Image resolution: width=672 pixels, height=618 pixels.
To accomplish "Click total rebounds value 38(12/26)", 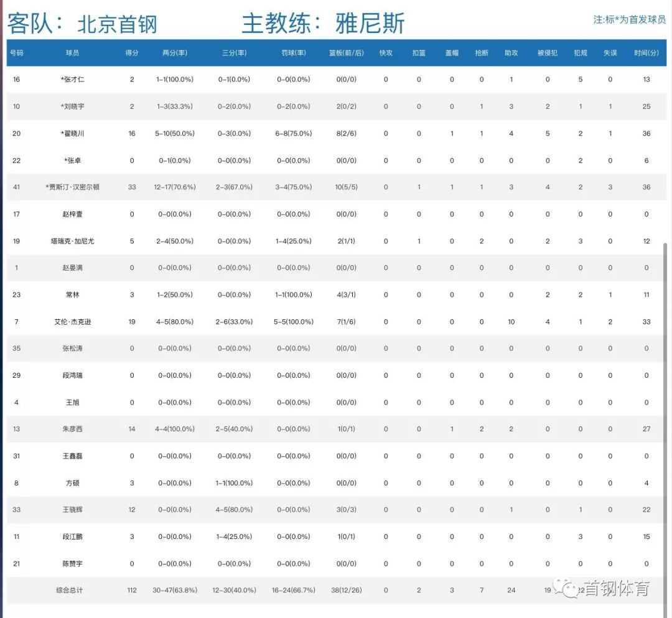I will (347, 590).
